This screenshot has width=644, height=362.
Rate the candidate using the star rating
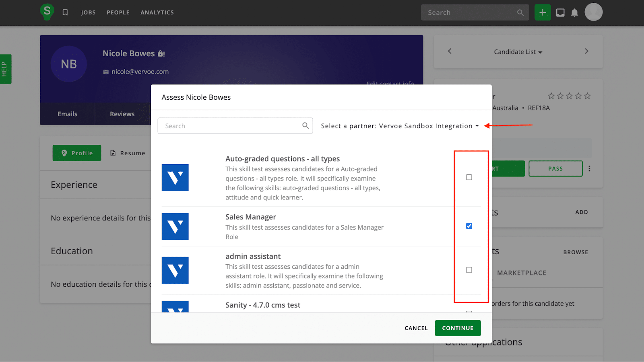[569, 96]
